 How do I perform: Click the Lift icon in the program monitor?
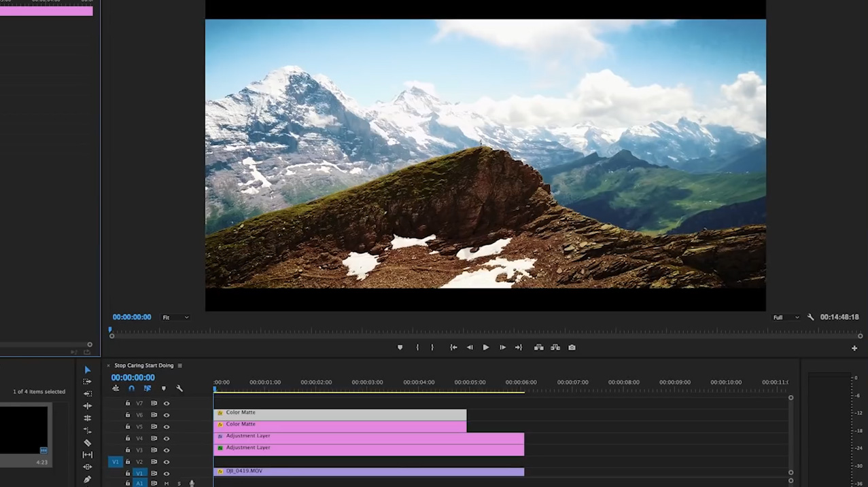[539, 347]
